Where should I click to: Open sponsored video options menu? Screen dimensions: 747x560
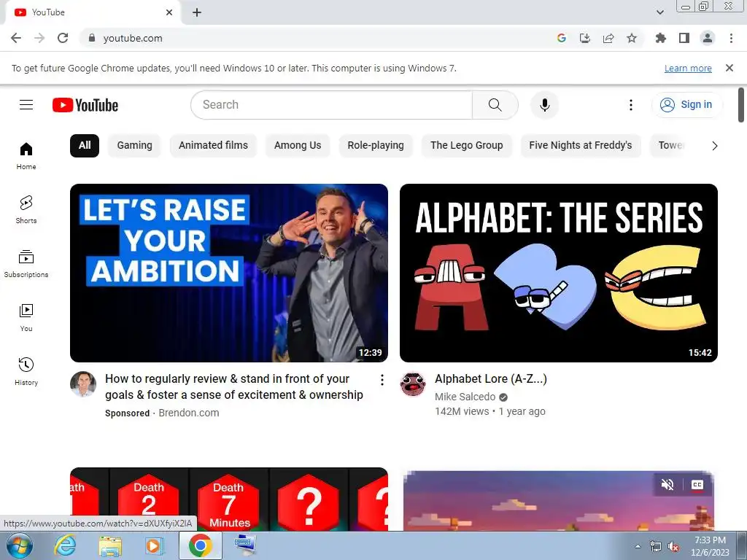coord(382,379)
